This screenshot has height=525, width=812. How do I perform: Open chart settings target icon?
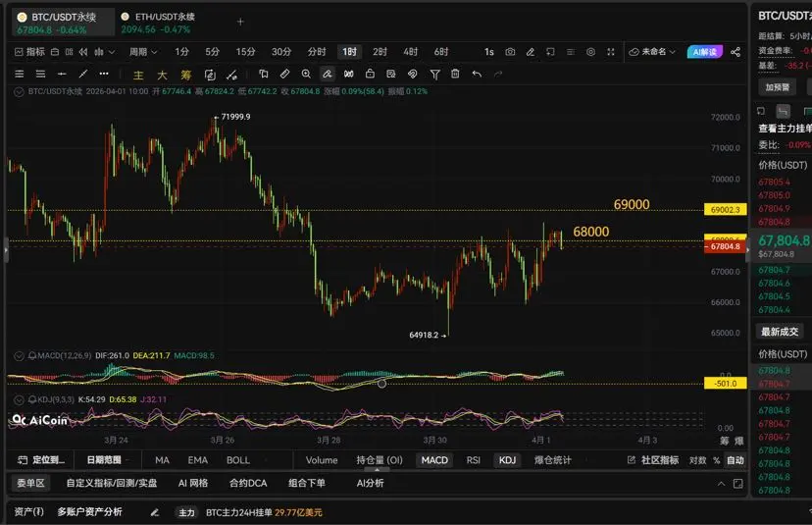(591, 52)
